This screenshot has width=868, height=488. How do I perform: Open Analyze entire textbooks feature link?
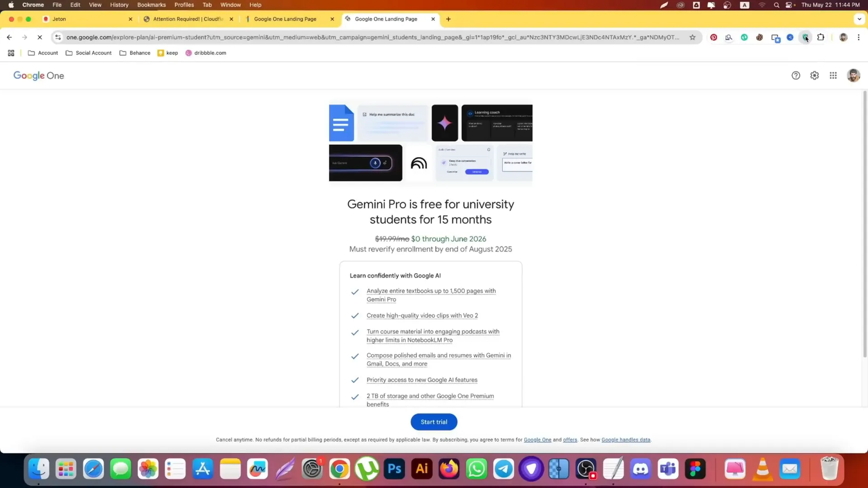pyautogui.click(x=431, y=295)
